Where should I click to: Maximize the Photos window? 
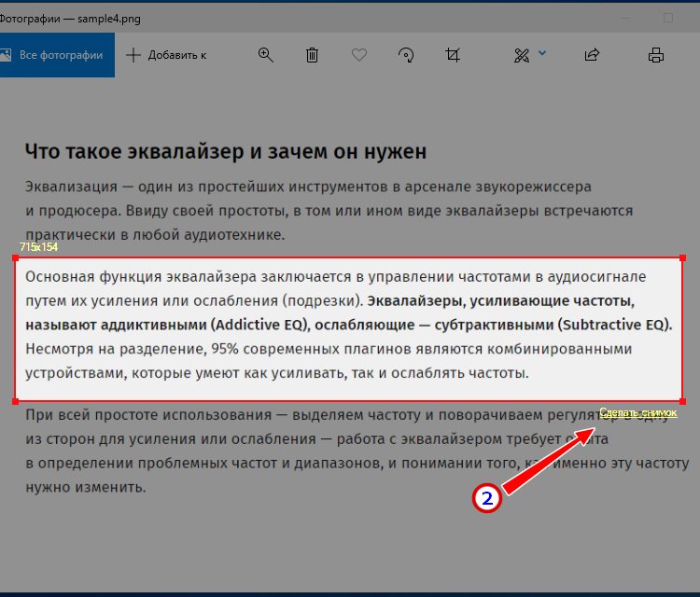tap(668, 18)
